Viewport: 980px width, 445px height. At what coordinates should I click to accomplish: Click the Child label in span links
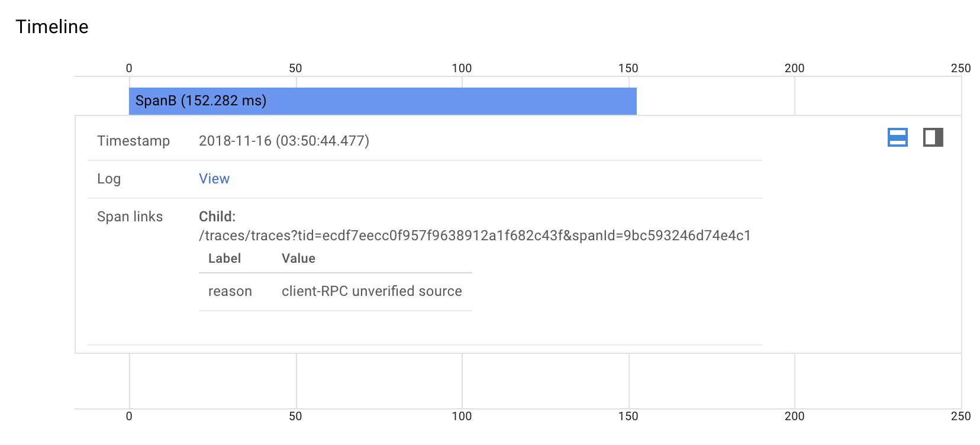point(217,217)
